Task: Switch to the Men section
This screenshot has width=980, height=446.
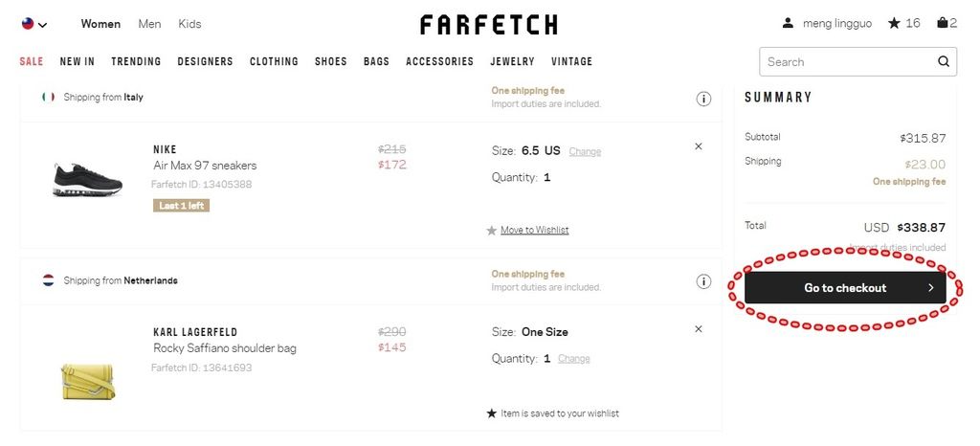Action: [x=149, y=24]
